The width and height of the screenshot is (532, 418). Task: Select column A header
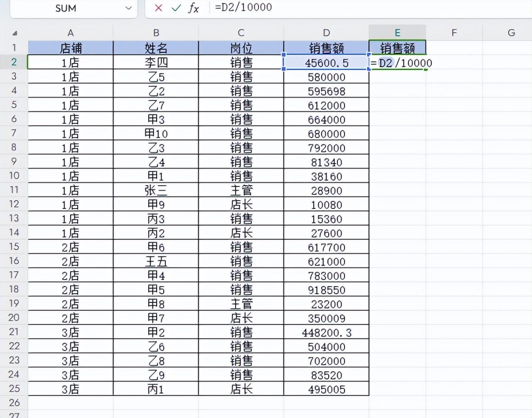[x=71, y=33]
